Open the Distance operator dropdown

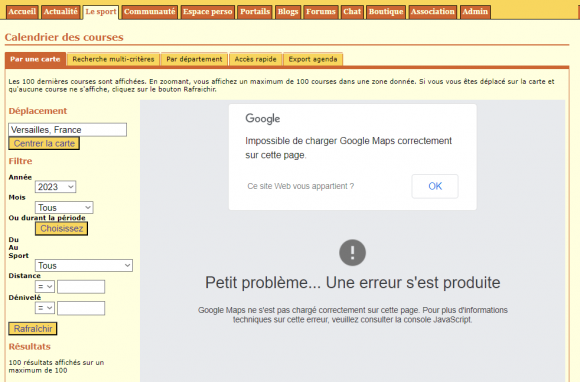tap(45, 287)
